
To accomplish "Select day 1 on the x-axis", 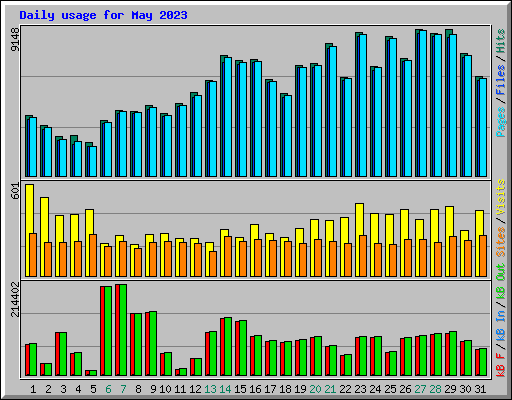I will click(x=33, y=389).
